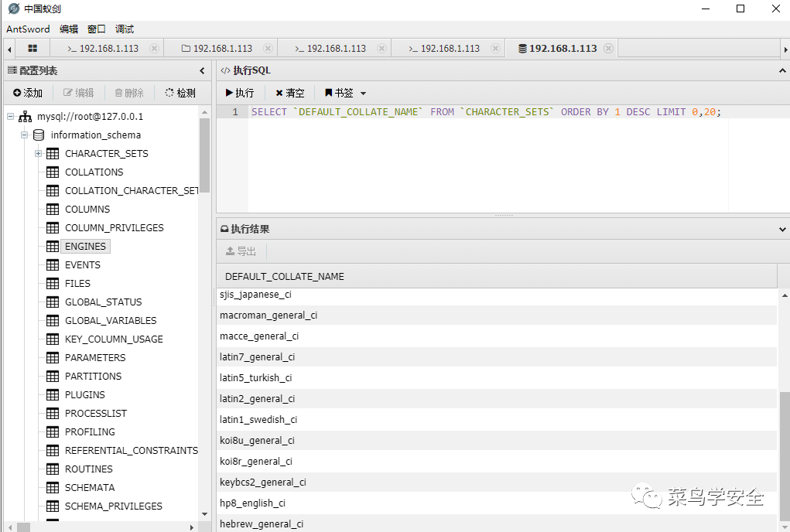Collapse the information_schema database node
The width and height of the screenshot is (790, 532).
tap(24, 135)
